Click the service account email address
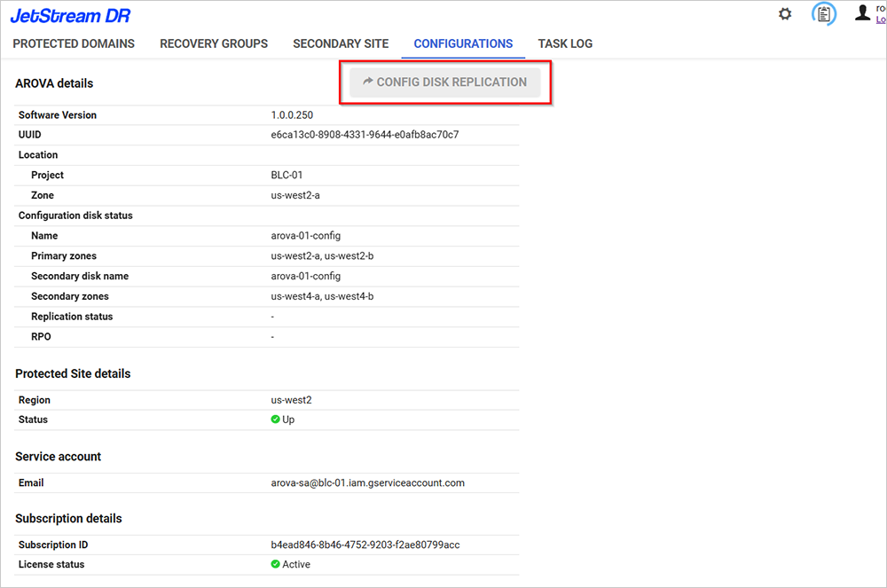 [x=367, y=482]
